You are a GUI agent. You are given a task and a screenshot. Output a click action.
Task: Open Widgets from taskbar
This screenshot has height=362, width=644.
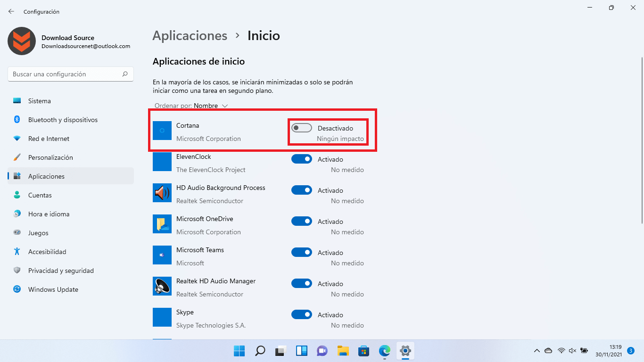point(302,351)
